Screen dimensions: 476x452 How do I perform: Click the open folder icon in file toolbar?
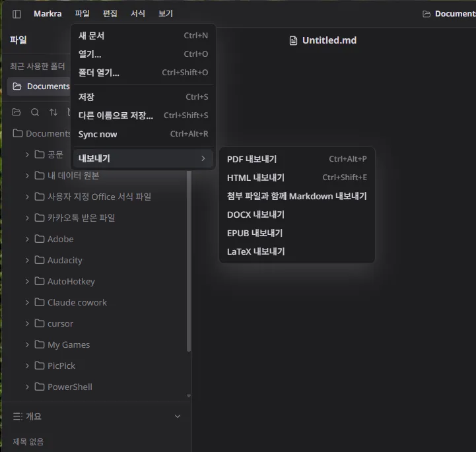(17, 112)
